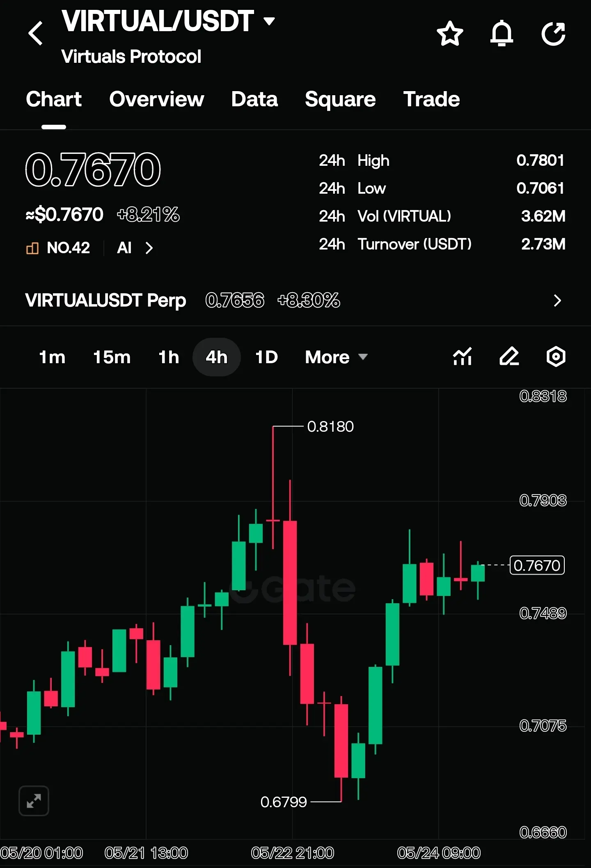Tap the Perp change +8.30%

click(309, 300)
